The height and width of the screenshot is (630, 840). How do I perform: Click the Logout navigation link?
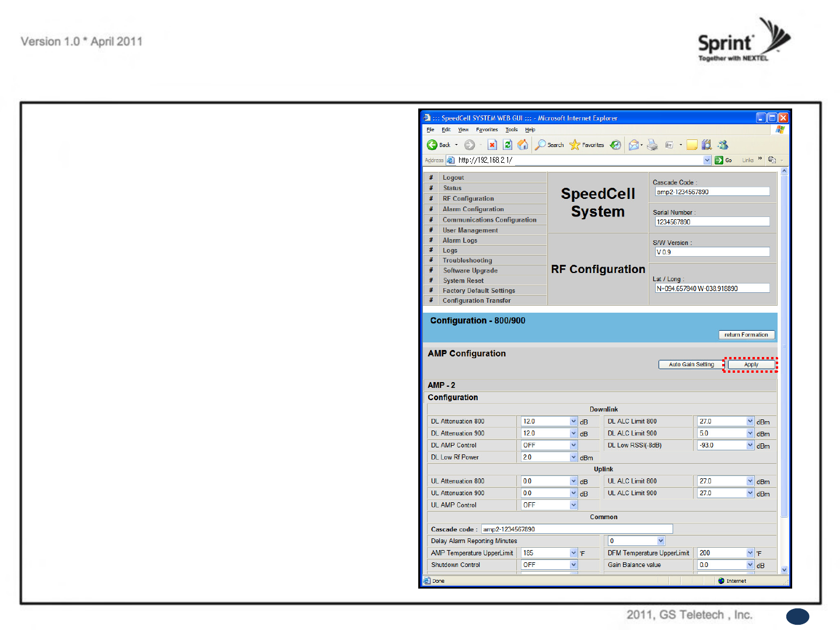pos(453,177)
